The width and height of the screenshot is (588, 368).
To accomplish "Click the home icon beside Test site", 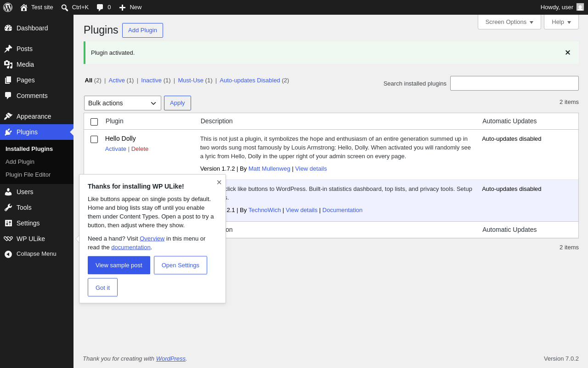I will 24,7.
